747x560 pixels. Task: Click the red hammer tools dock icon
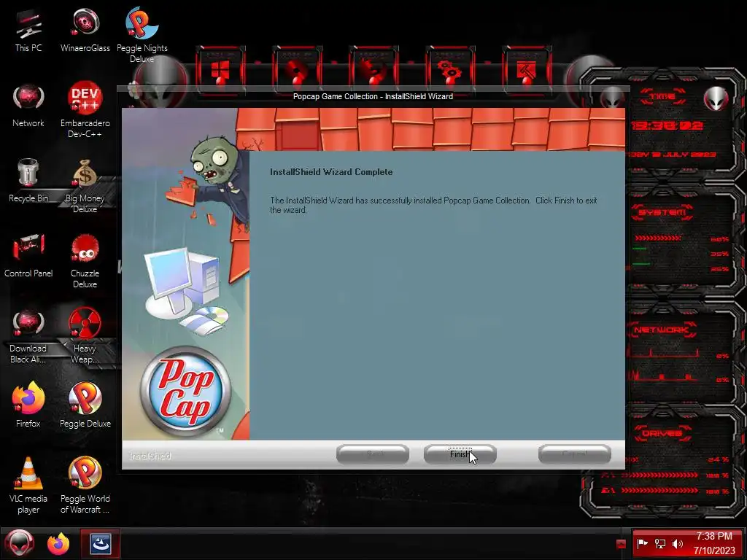coord(527,71)
